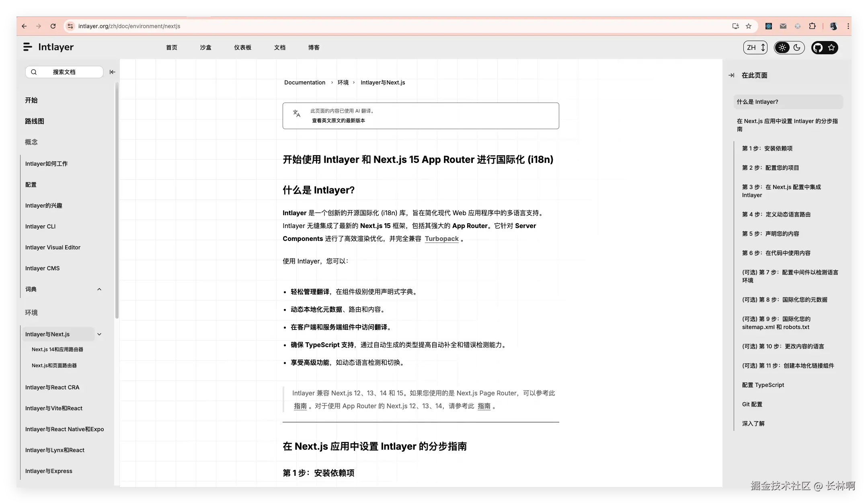This screenshot has height=504, width=868.
Task: Focus the 搜索文档 search field
Action: (64, 72)
